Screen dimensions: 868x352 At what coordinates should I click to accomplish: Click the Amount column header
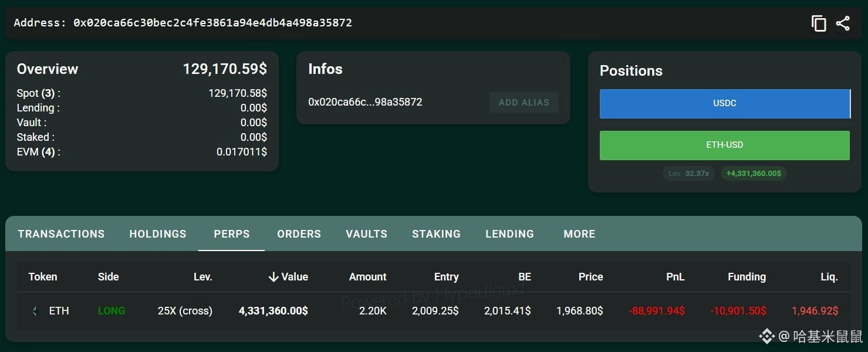tap(368, 277)
